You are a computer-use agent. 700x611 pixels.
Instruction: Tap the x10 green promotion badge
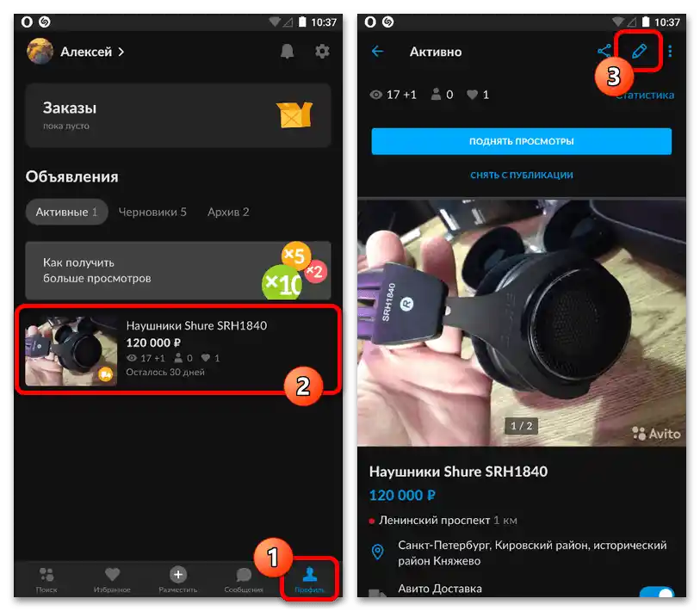(x=282, y=283)
